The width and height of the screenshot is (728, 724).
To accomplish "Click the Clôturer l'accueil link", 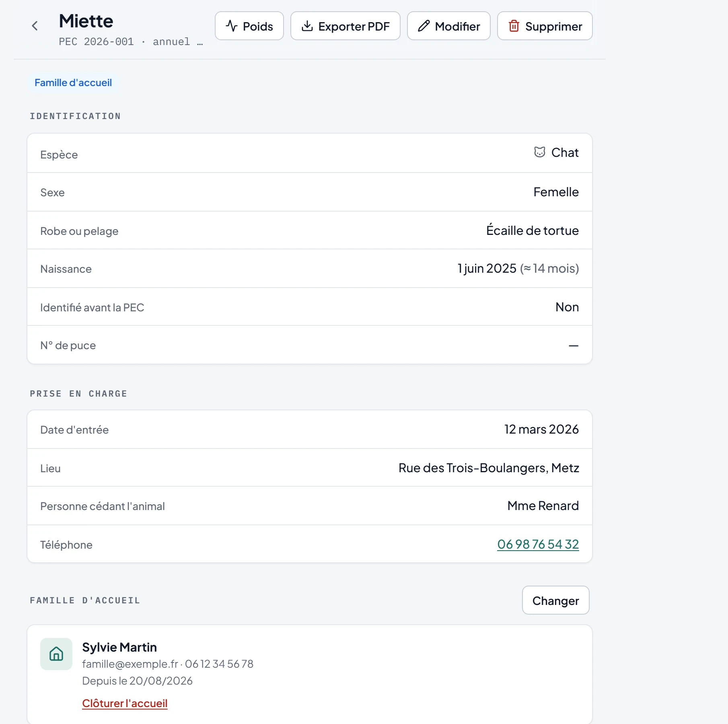I will (x=125, y=703).
